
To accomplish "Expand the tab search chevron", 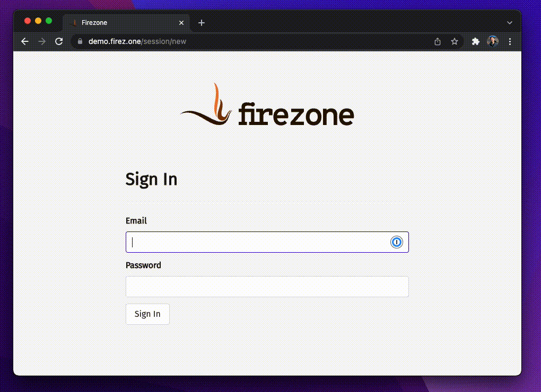I will click(510, 23).
